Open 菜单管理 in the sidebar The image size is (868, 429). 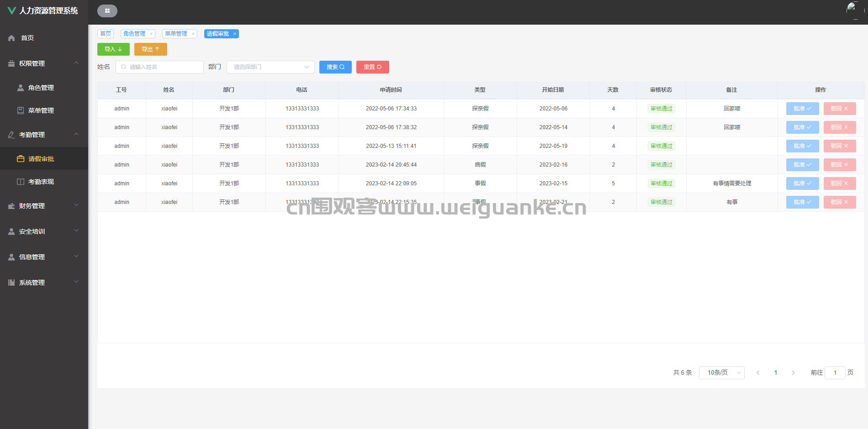pos(44,110)
